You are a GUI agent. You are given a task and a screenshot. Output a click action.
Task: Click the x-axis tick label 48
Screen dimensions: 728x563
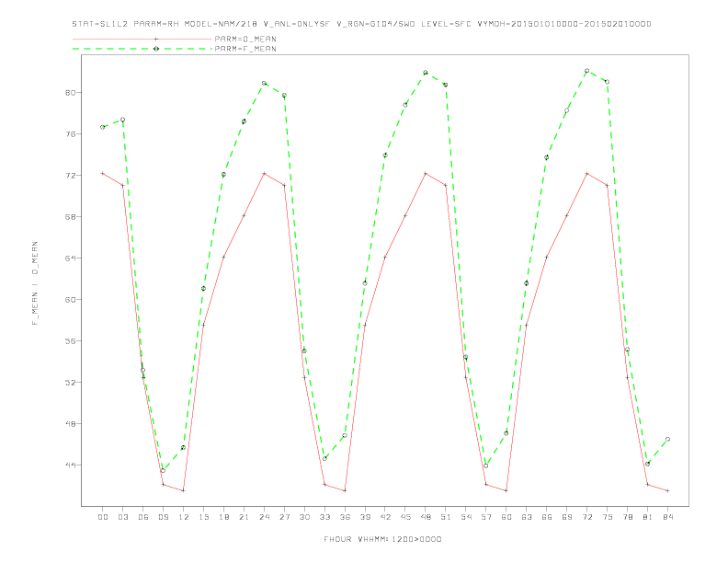426,517
